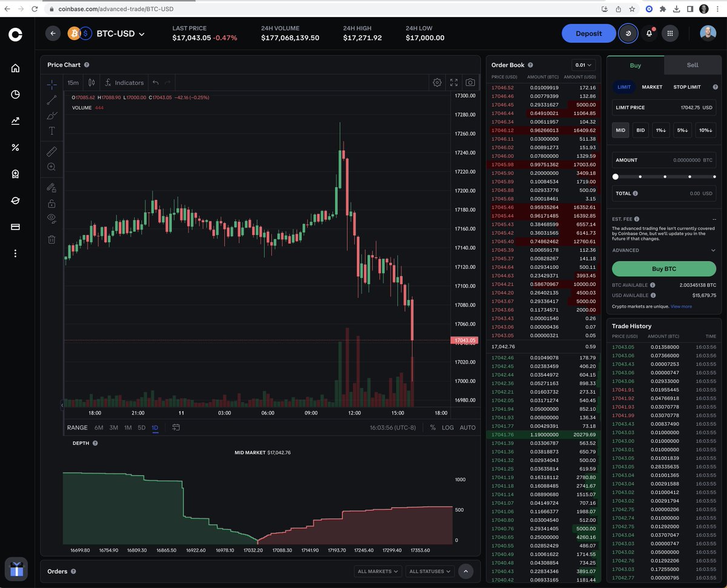Open the View more link
The image size is (727, 588).
tap(681, 306)
